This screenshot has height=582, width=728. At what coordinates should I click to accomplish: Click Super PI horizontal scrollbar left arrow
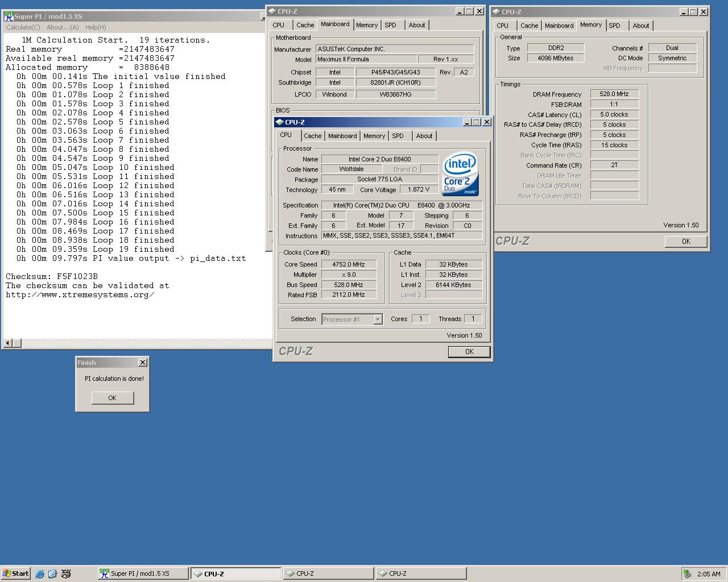pos(8,343)
